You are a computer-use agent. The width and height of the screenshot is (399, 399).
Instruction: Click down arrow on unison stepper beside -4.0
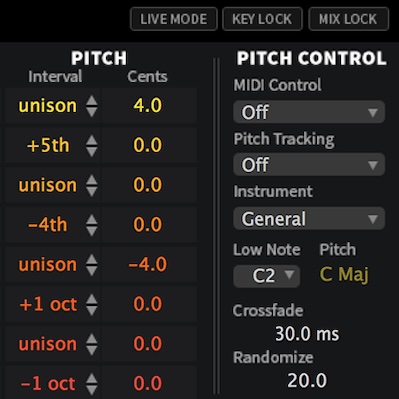[x=91, y=271]
